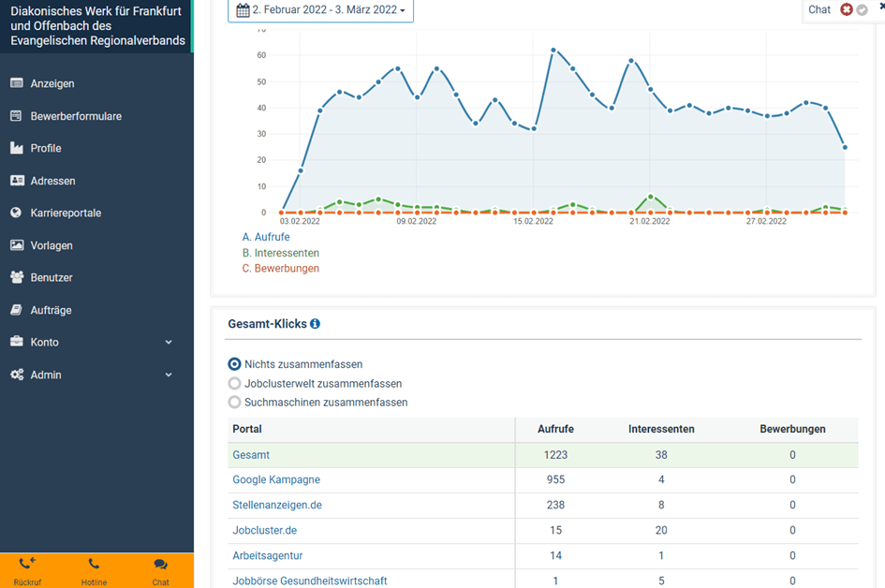885x588 pixels.
Task: Click the Rückruf phone icon
Action: pyautogui.click(x=26, y=564)
